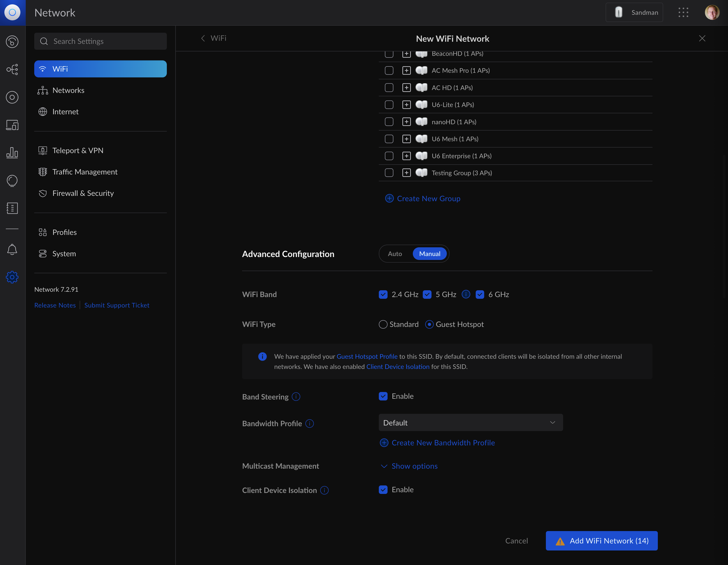Viewport: 728px width, 565px height.
Task: Go to Traffic Management section
Action: (85, 172)
